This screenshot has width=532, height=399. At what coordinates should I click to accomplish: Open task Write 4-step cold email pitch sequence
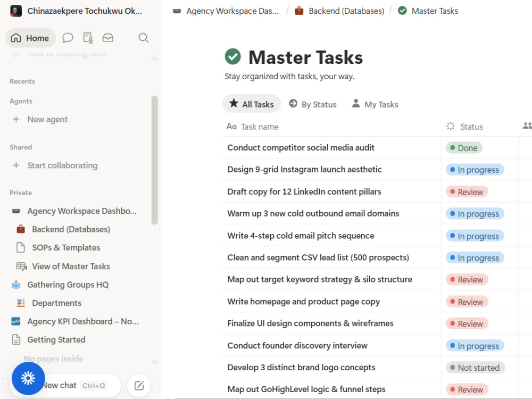pyautogui.click(x=301, y=236)
